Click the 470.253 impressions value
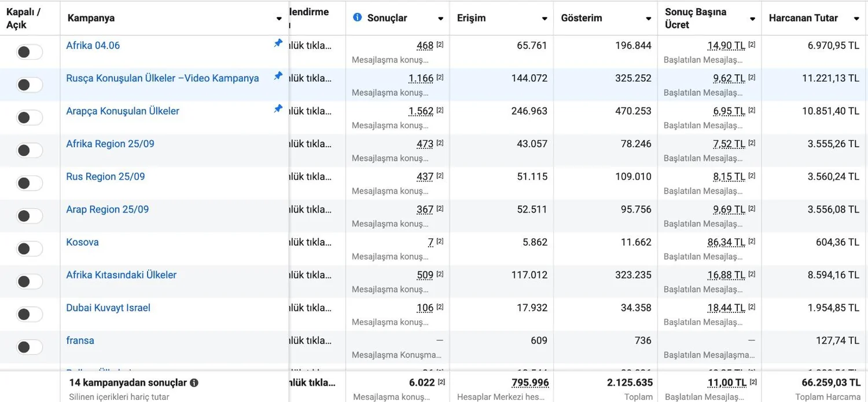Screen dimensions: 868x402 [x=633, y=111]
